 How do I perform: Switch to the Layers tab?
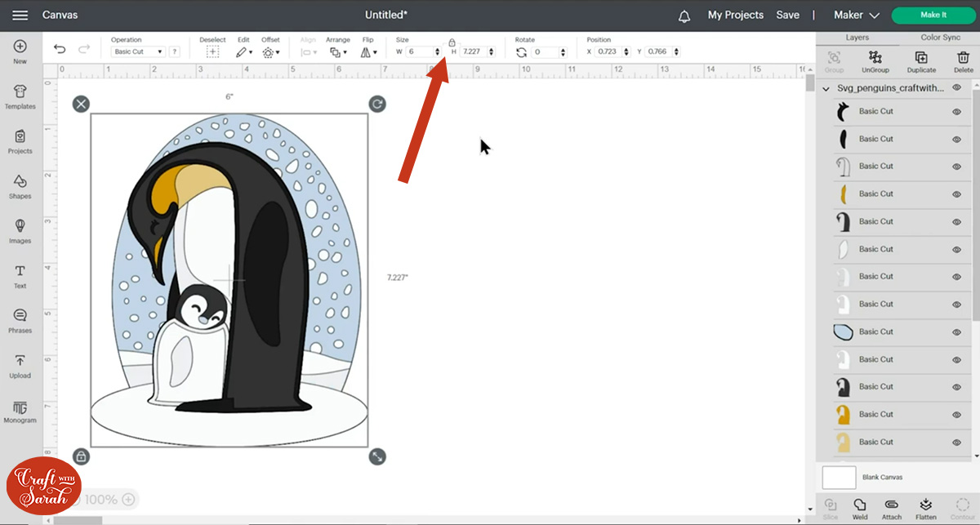(x=857, y=38)
